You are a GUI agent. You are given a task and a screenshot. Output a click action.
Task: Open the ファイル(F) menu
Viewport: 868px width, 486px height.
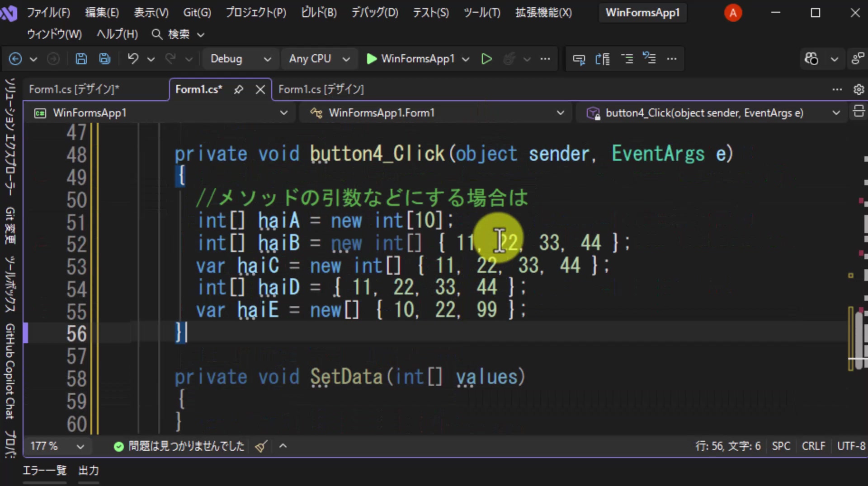[48, 13]
